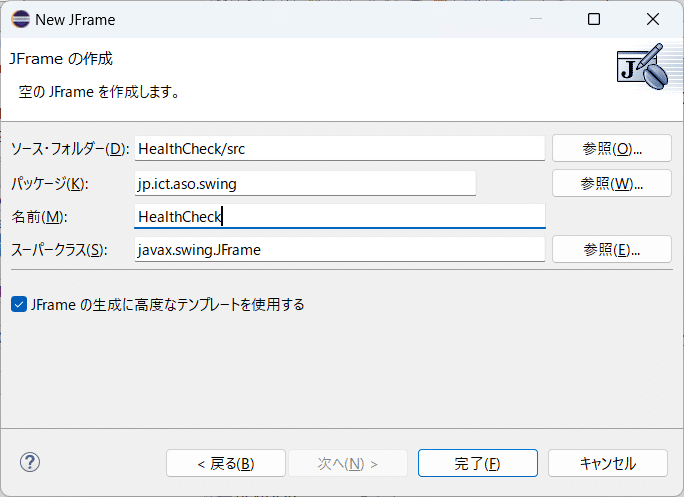Click the 空の JFrame を作成します description
Viewport: 684px width, 497px height.
tap(99, 92)
